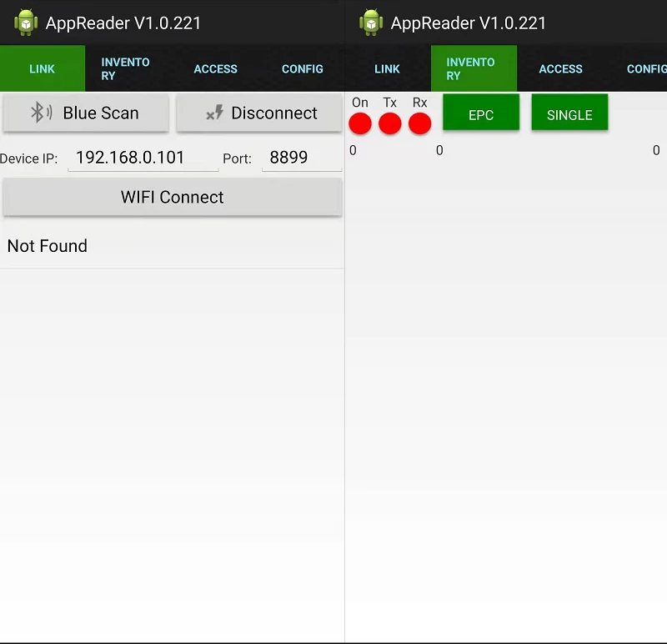Select the active INVENTORY tab in right screen
This screenshot has width=667, height=644.
point(474,68)
